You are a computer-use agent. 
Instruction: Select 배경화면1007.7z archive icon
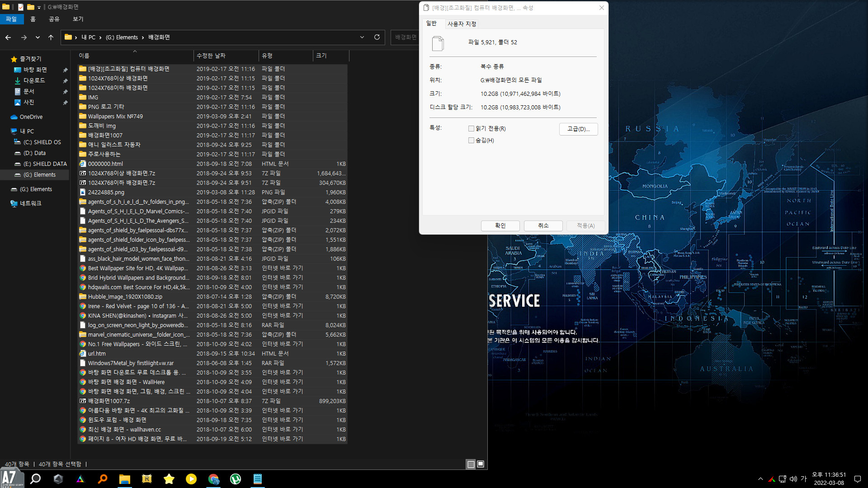[83, 401]
